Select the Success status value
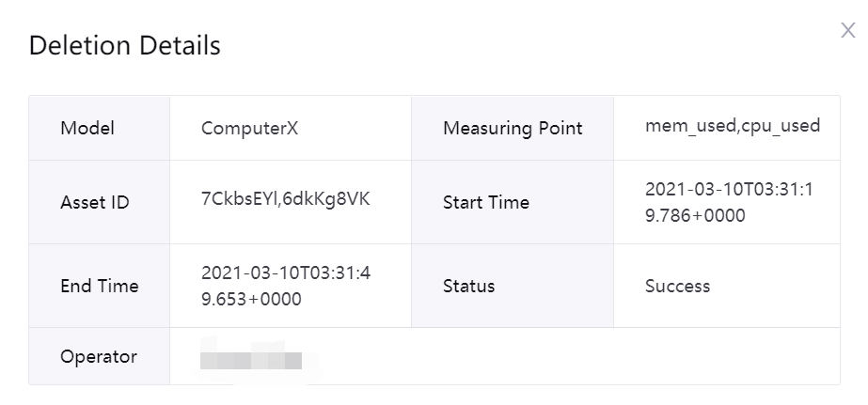 [x=677, y=286]
